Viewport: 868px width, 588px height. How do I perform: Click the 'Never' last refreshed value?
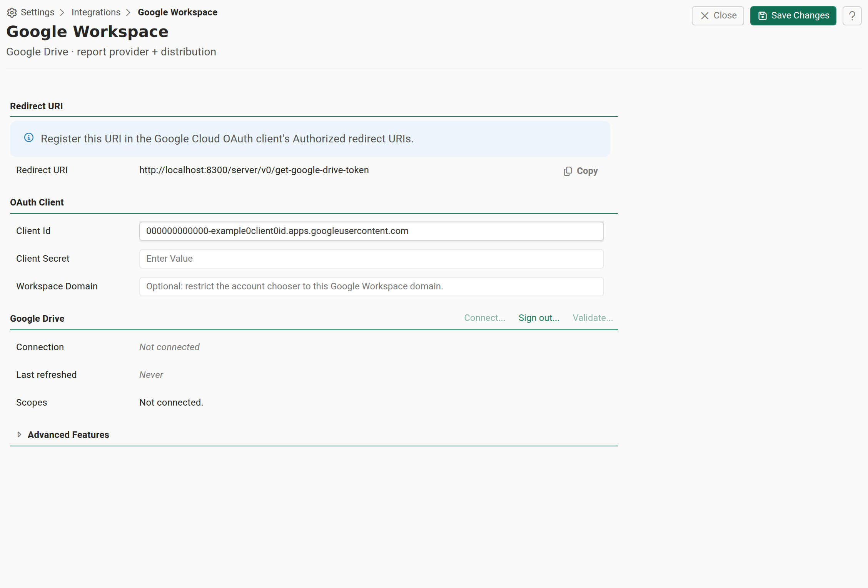(151, 375)
